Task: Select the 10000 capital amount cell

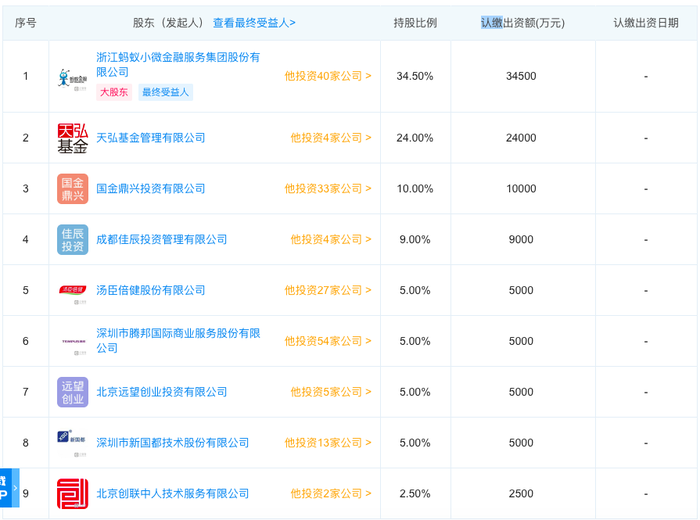Action: tap(521, 189)
